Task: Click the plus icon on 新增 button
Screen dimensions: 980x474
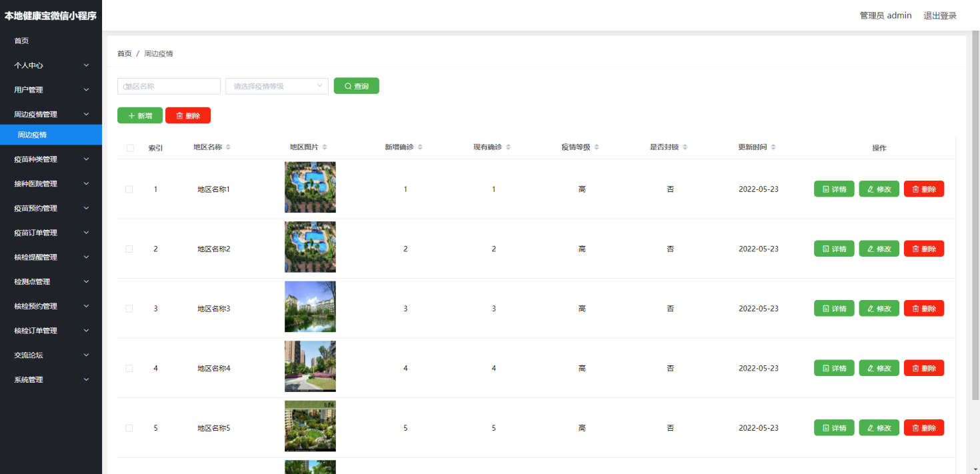Action: coord(131,116)
